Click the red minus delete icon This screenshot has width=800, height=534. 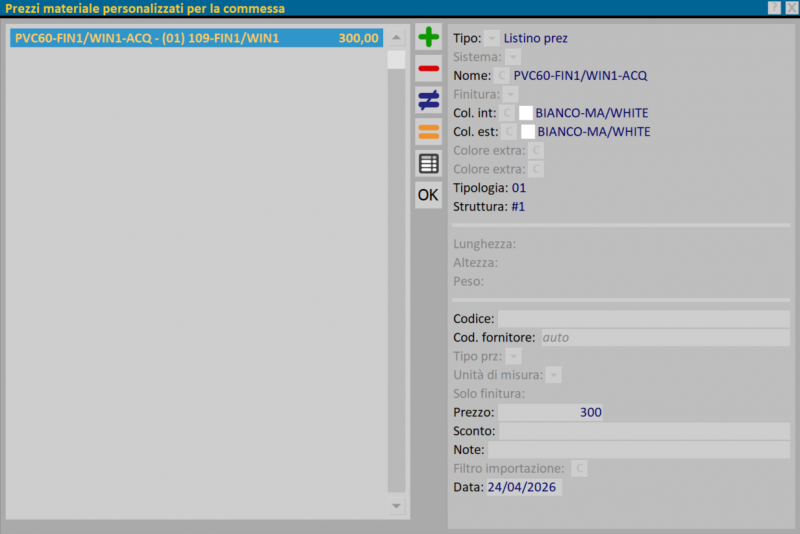(x=428, y=69)
